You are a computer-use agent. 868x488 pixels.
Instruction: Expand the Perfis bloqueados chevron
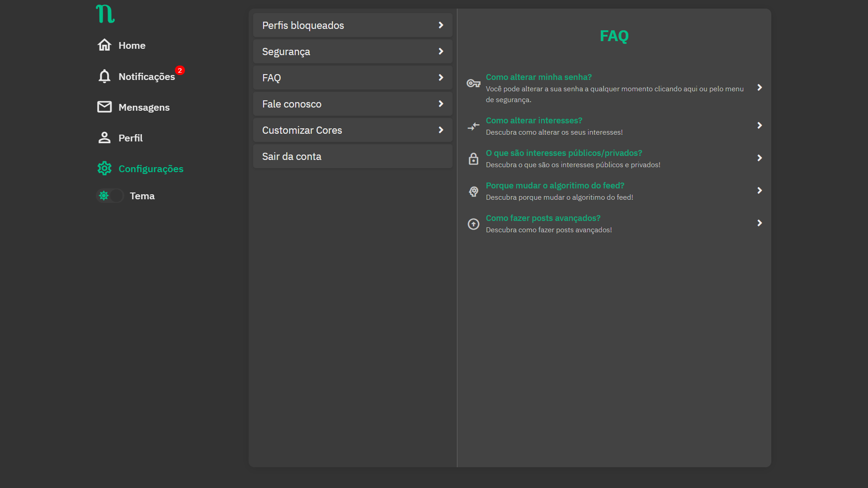point(441,25)
